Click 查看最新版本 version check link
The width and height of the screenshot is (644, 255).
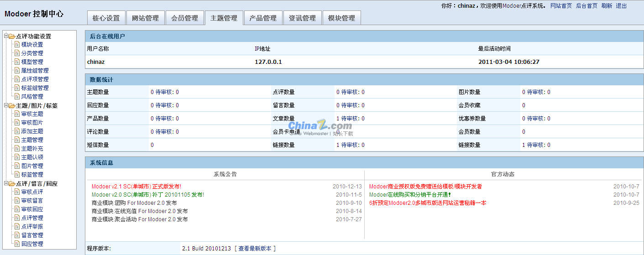coord(255,249)
